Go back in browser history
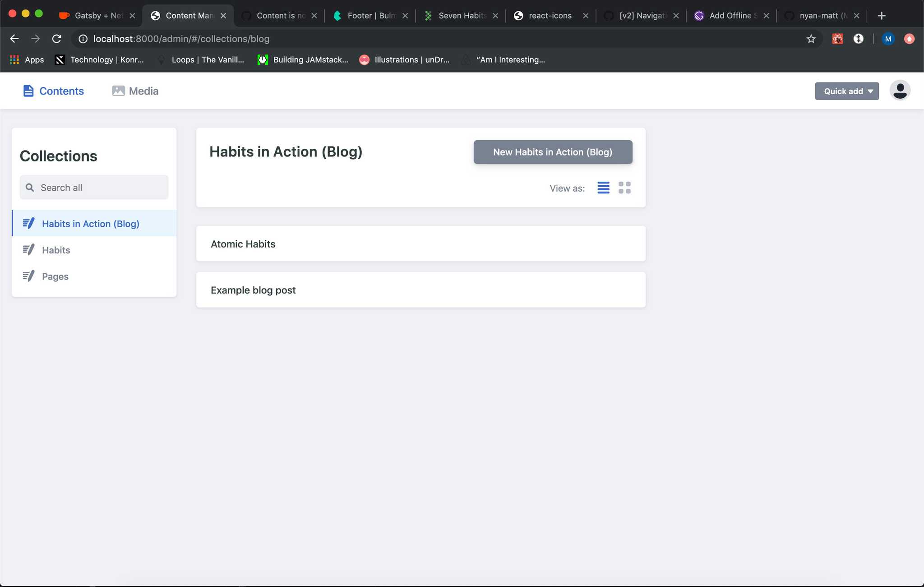 pos(14,39)
